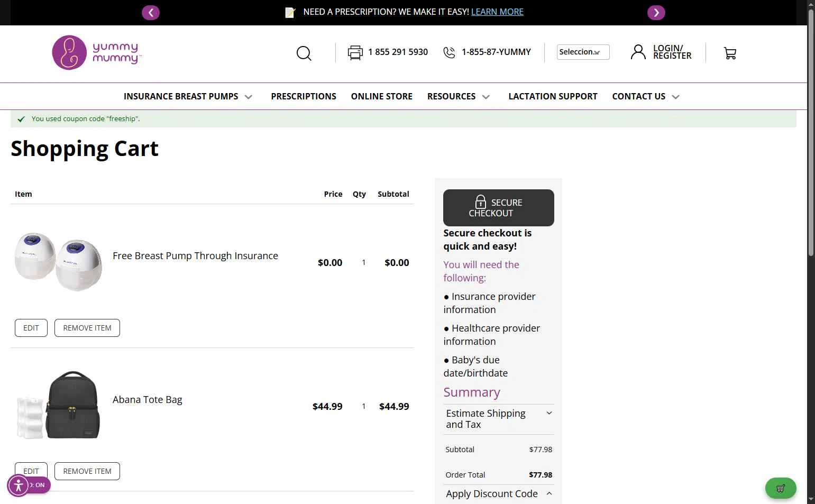Viewport: 815px width, 504px height.
Task: Call the 1-855-87-YUMMY phone number
Action: [x=496, y=52]
